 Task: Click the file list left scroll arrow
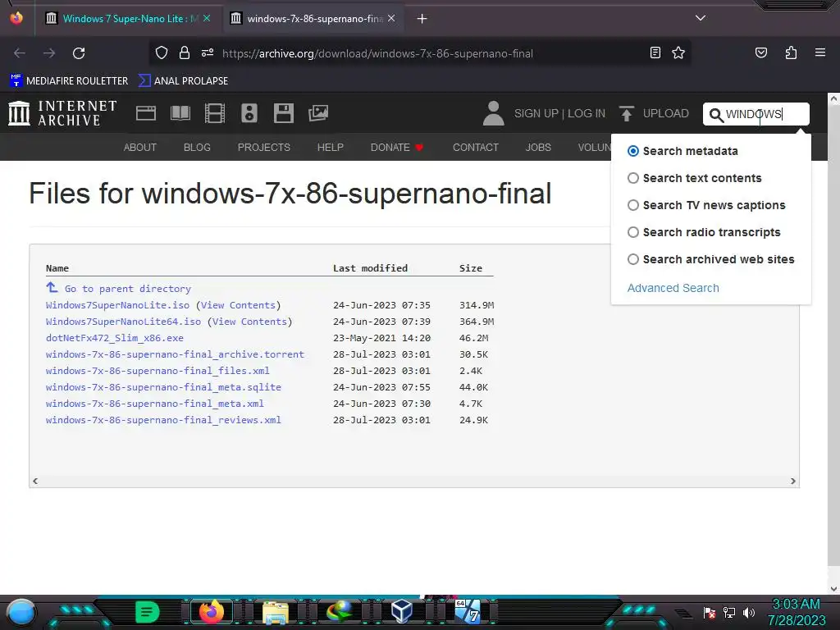[35, 481]
